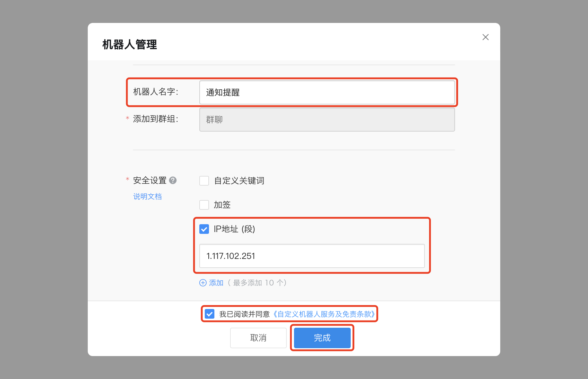The image size is (588, 379).
Task: Enable the 自定义关键词 checkbox
Action: (204, 181)
